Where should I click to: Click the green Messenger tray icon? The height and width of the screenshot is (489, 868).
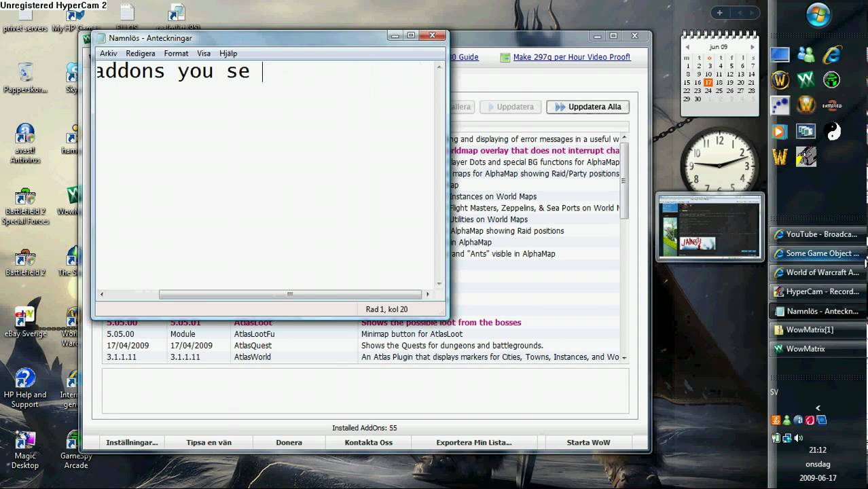[786, 420]
